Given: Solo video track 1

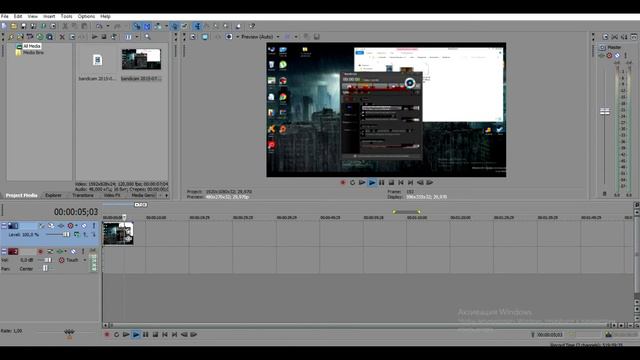Looking at the screenshot, I should (x=93, y=226).
